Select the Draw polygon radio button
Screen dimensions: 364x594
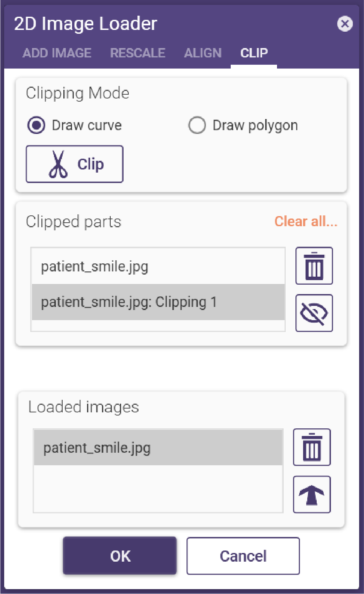[x=197, y=125]
